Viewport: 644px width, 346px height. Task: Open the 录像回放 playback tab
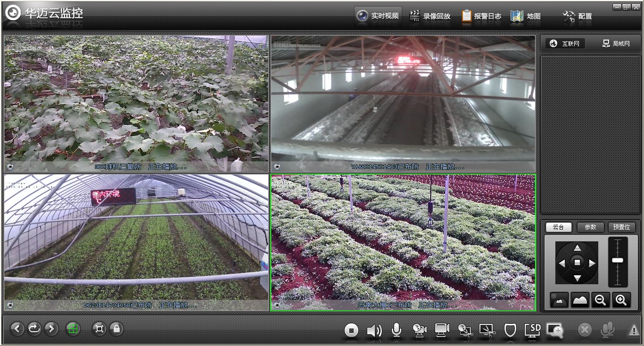(430, 16)
